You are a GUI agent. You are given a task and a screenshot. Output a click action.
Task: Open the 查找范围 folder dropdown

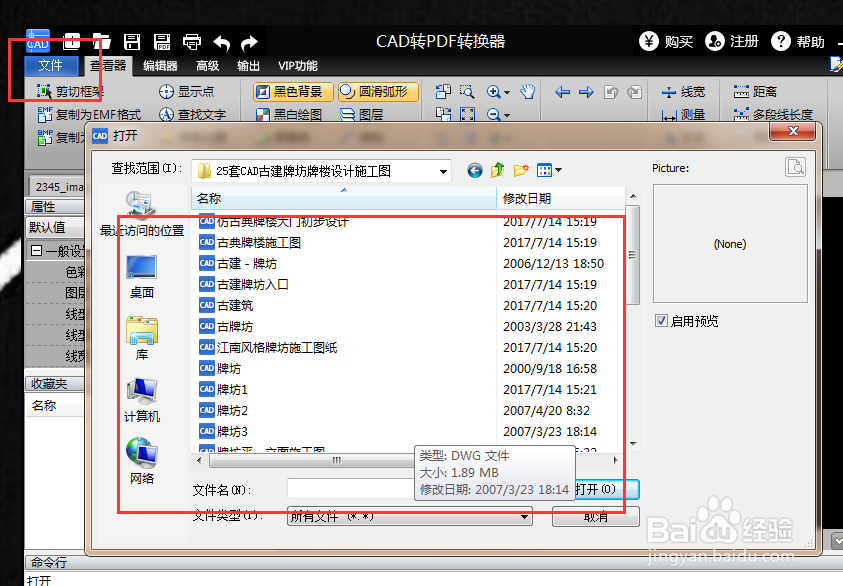(x=443, y=171)
